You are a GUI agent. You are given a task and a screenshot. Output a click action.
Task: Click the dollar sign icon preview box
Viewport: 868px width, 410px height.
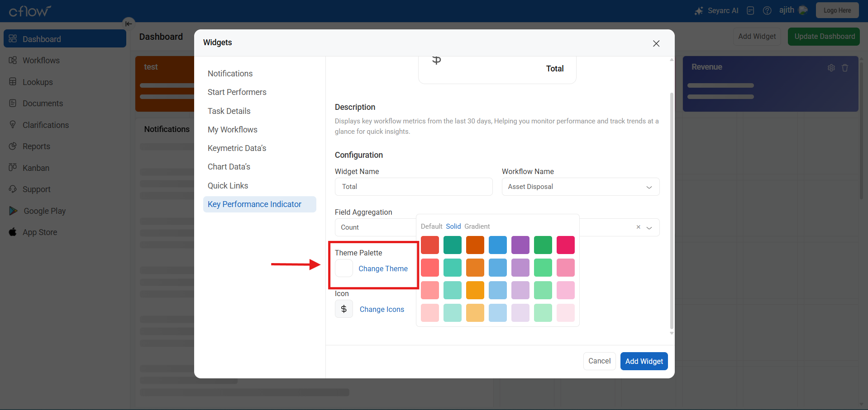(344, 309)
